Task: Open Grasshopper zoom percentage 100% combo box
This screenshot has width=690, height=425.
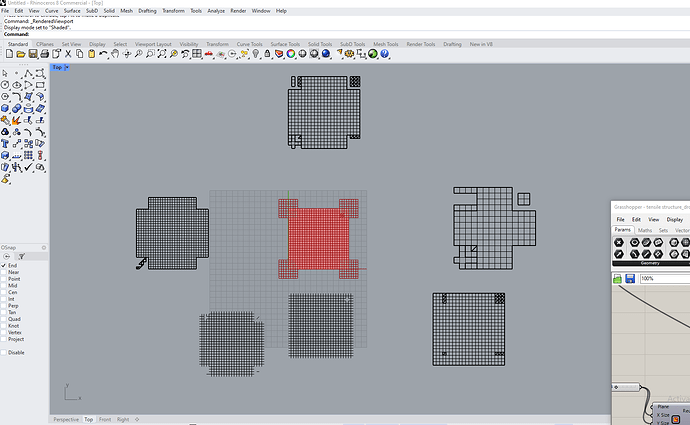Action: point(665,278)
